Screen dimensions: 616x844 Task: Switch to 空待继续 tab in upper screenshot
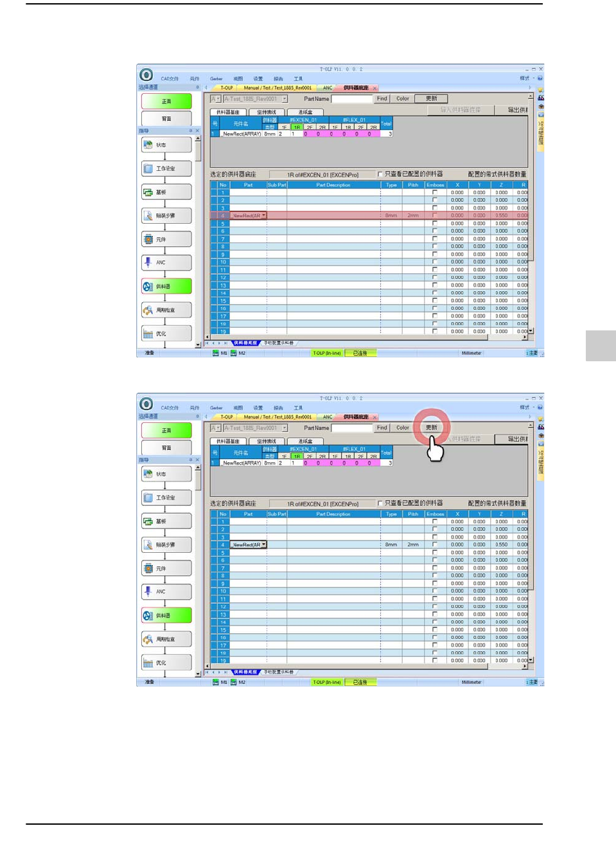tap(267, 112)
